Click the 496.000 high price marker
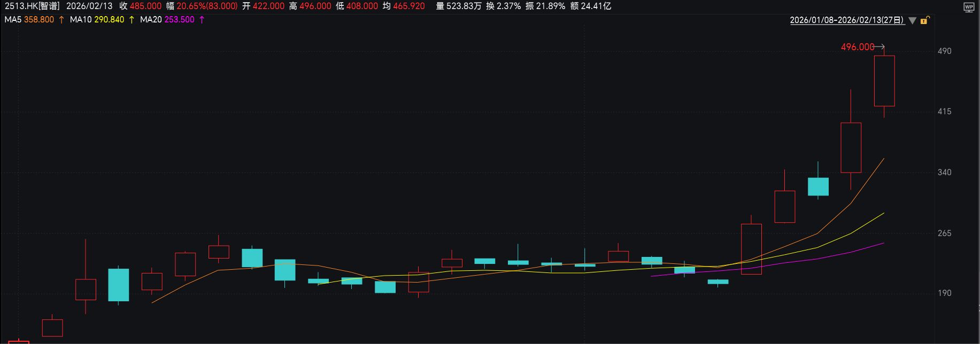This screenshot has width=980, height=344. coord(857,47)
